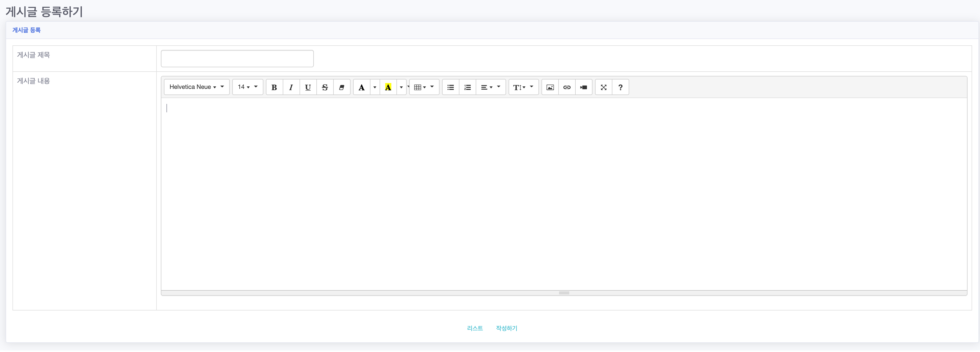Open the Helvetica Neue font dropdown
980x352 pixels.
click(x=196, y=87)
